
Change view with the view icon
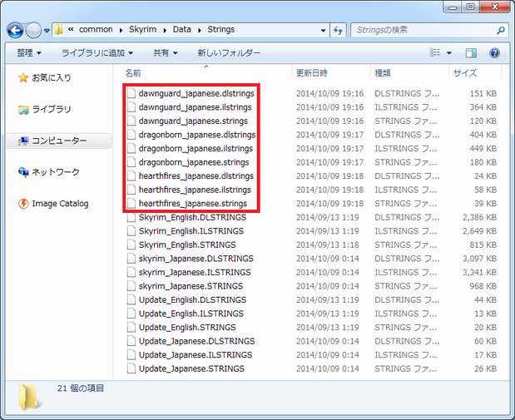tap(435, 52)
